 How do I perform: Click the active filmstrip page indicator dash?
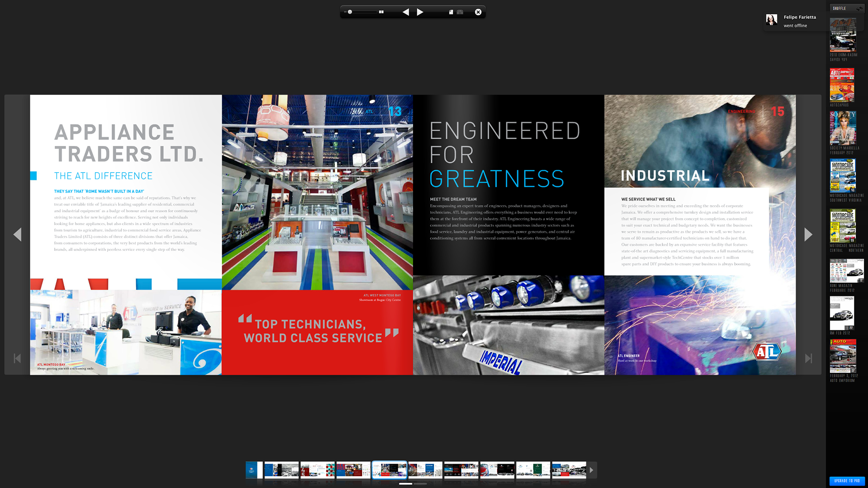pos(406,483)
